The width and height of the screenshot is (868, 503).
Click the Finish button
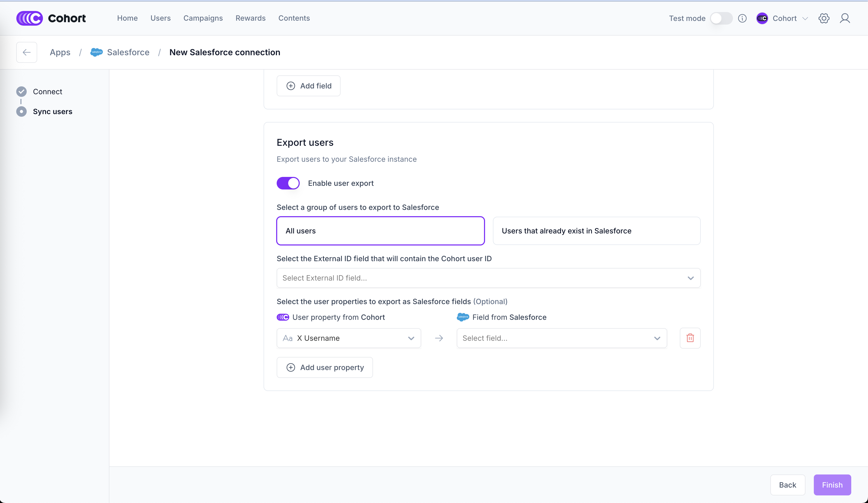point(832,485)
